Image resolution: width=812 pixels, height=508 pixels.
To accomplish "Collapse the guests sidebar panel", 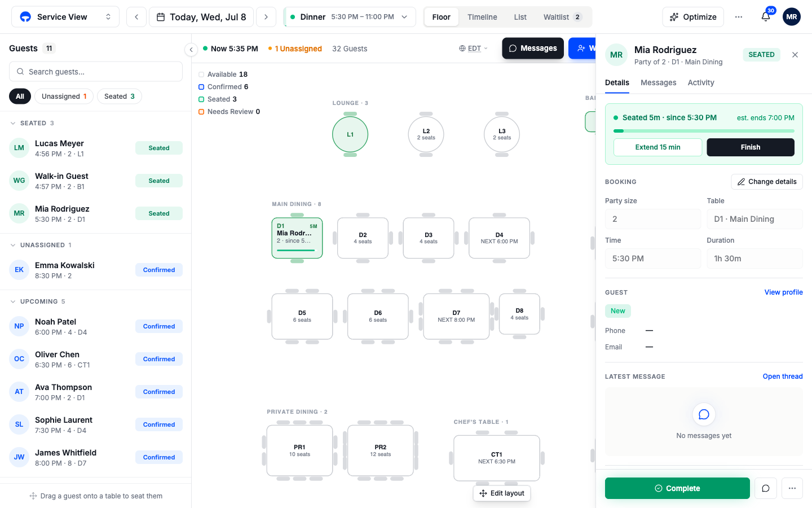I will tap(191, 50).
